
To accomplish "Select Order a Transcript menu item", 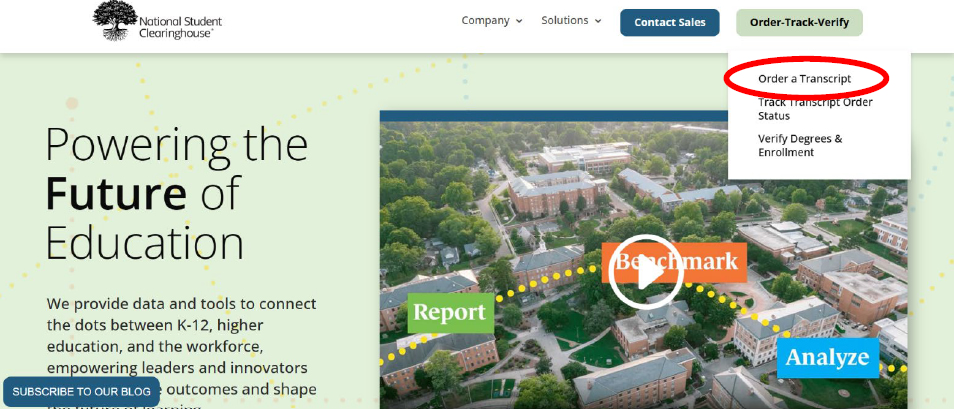I will tap(804, 79).
